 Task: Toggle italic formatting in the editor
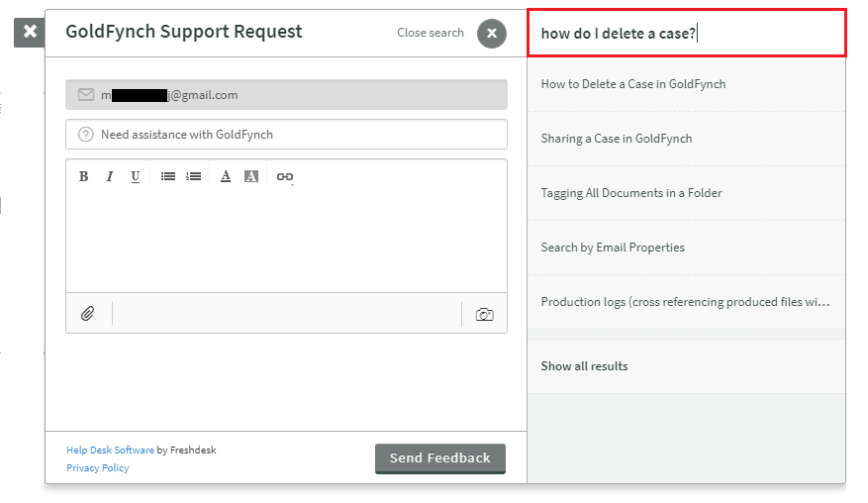110,176
